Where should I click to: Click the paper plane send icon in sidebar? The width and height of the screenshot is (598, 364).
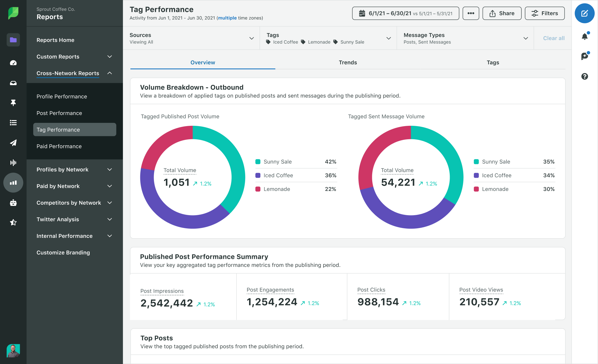(x=12, y=143)
